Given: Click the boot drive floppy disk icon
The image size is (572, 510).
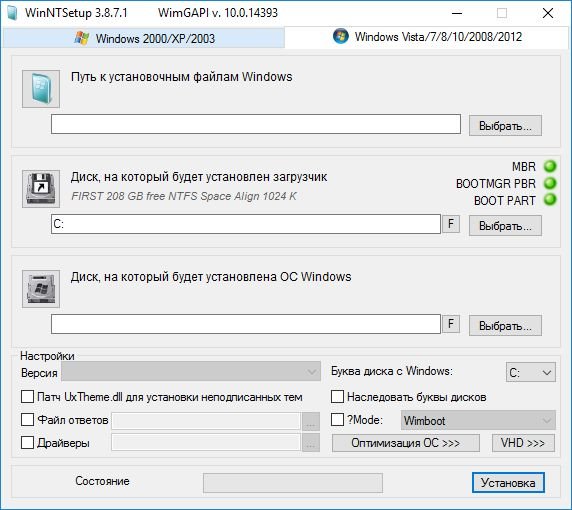Looking at the screenshot, I should pos(41,189).
